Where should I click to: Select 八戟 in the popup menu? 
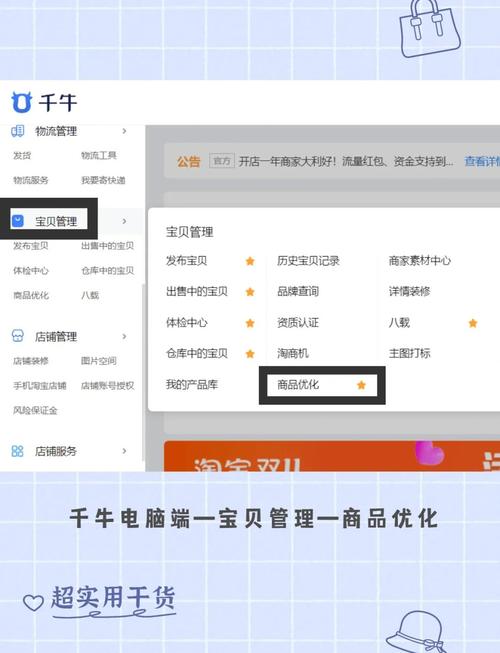399,322
